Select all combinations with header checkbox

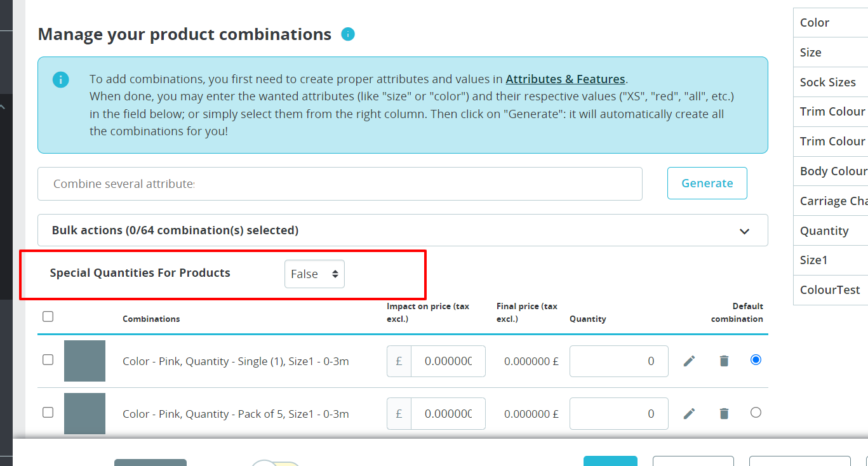48,316
